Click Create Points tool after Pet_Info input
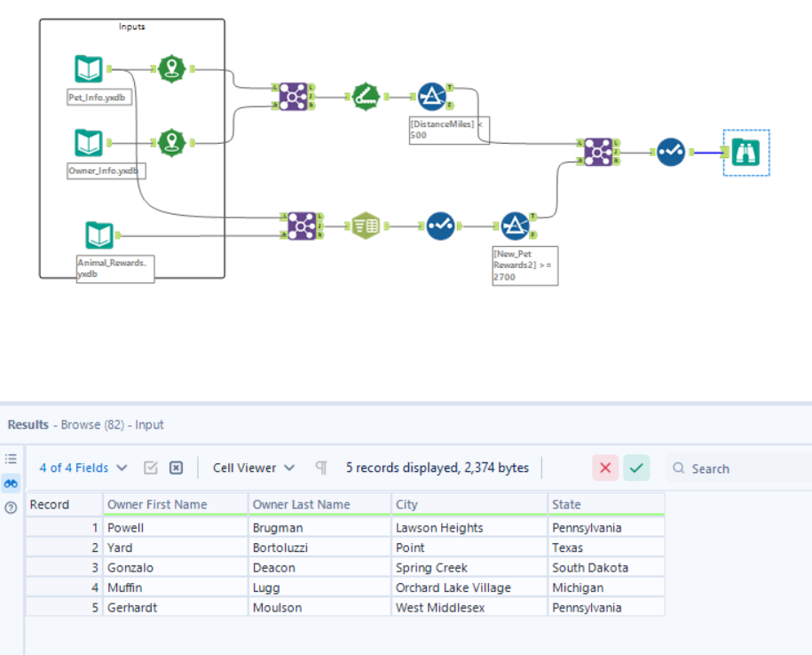 click(172, 69)
